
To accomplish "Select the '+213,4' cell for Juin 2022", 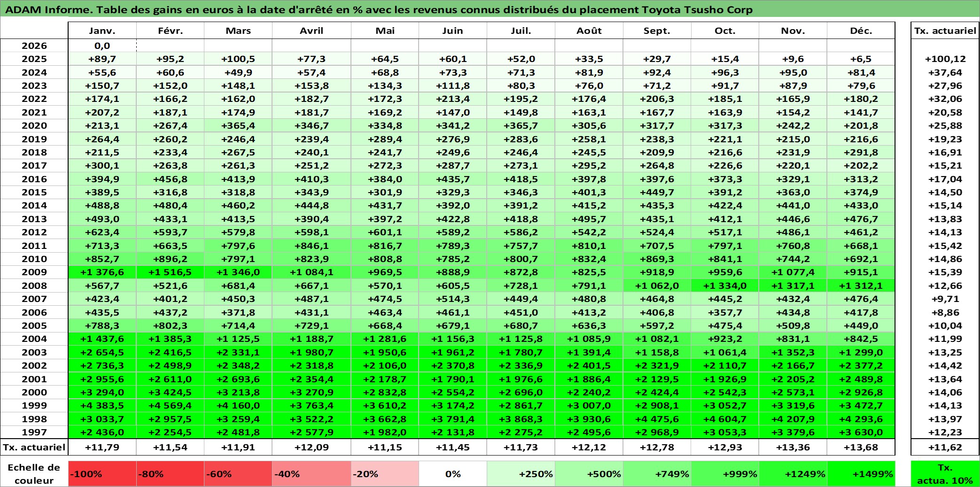I will (x=453, y=99).
